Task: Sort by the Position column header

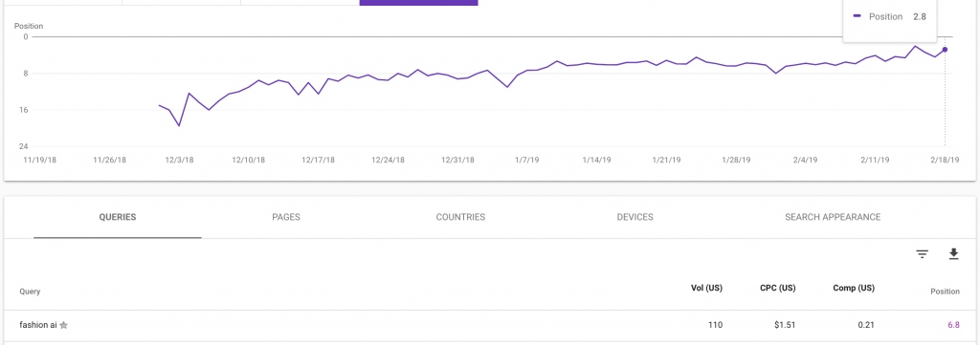Action: pyautogui.click(x=945, y=291)
